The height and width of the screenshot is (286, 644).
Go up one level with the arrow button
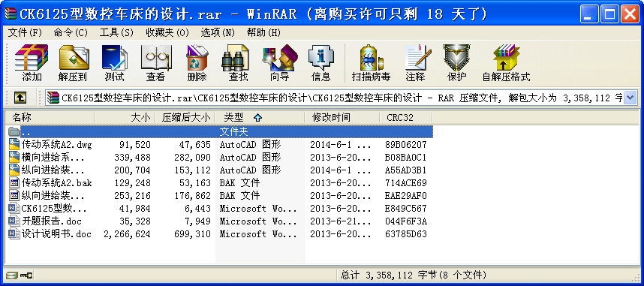pos(20,98)
